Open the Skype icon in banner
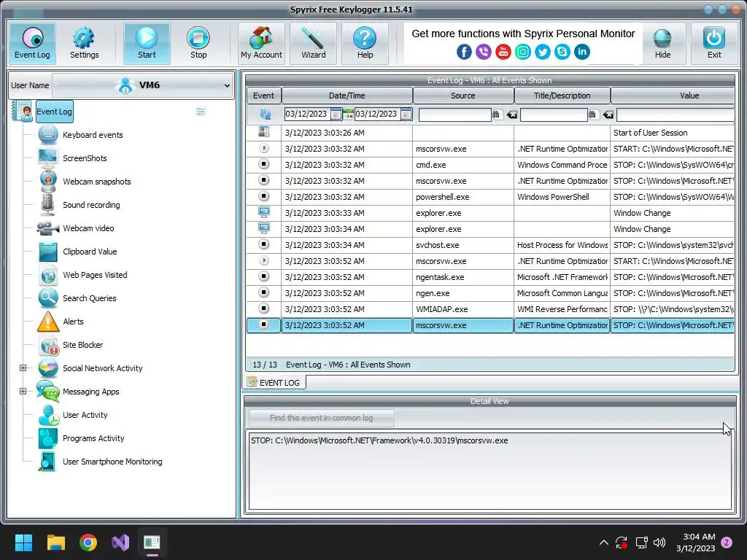Screen dimensions: 747x560 pyautogui.click(x=562, y=52)
